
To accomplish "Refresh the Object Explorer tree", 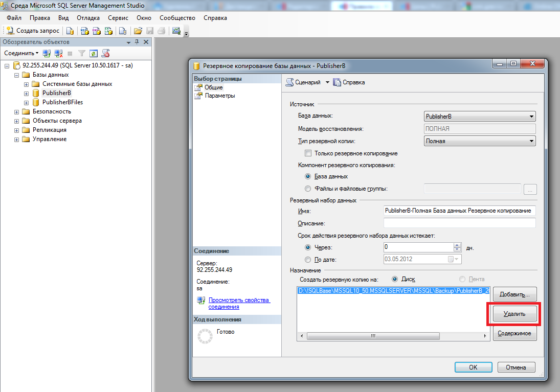I will (x=94, y=54).
